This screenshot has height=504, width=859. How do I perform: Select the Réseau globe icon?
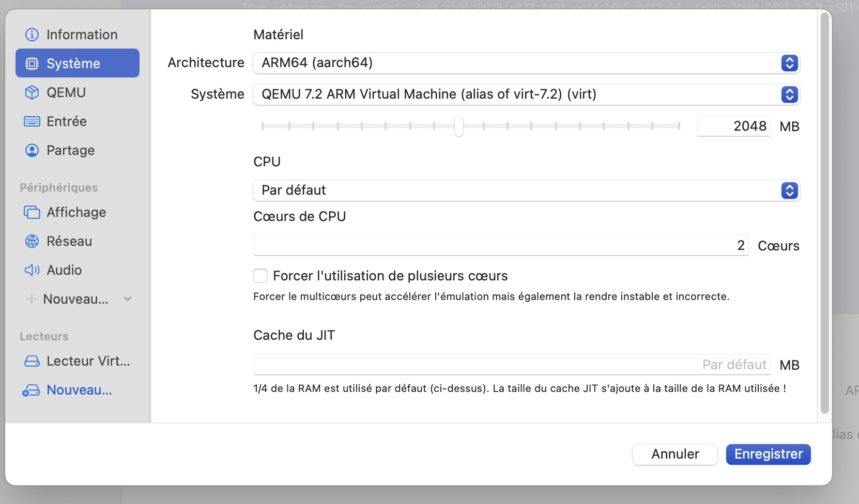click(32, 241)
